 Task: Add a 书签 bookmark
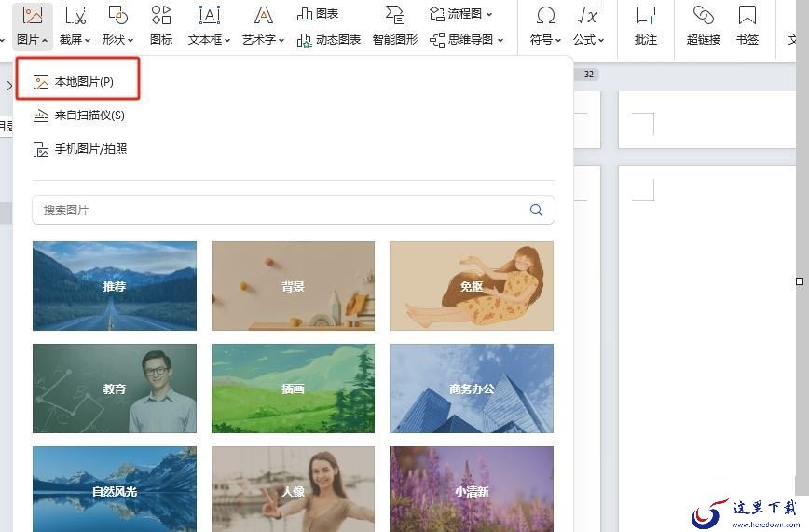point(747,25)
